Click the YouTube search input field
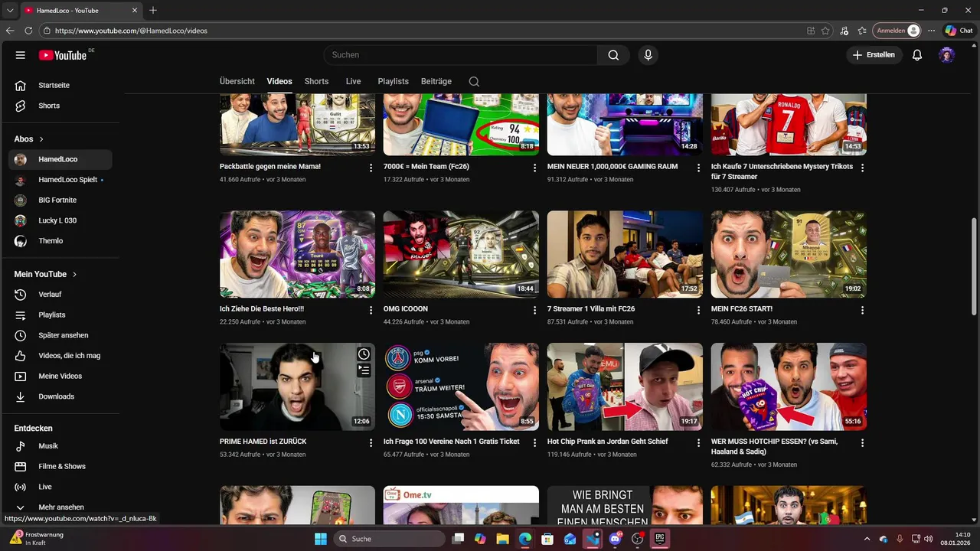980x551 pixels. [x=461, y=55]
